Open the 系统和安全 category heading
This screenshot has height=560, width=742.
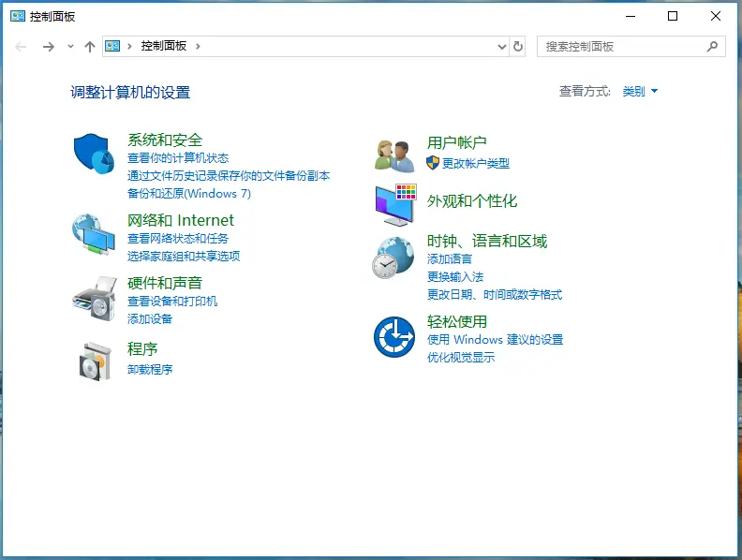pyautogui.click(x=165, y=140)
